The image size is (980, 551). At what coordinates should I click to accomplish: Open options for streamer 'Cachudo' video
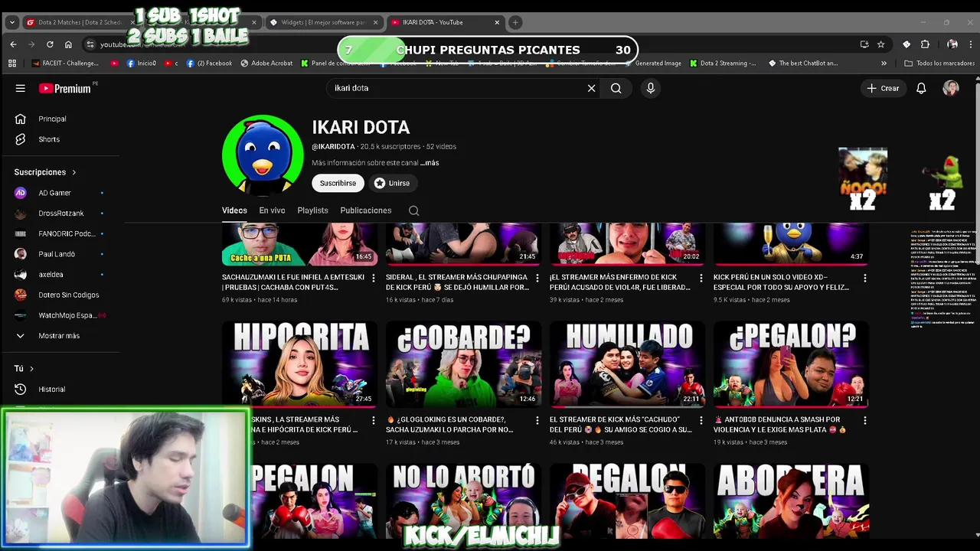[701, 420]
